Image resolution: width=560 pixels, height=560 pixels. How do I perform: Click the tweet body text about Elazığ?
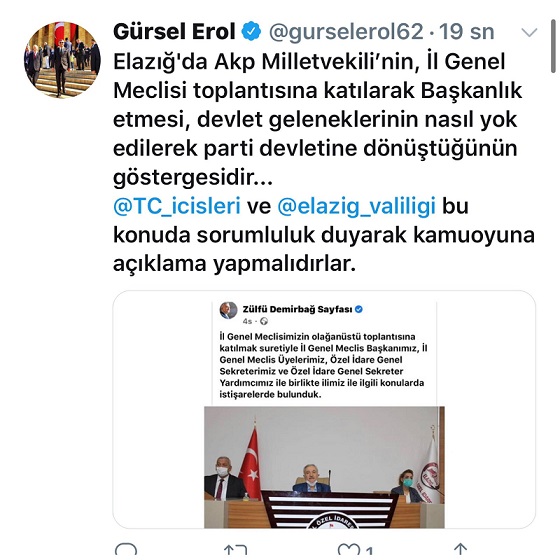[x=318, y=120]
